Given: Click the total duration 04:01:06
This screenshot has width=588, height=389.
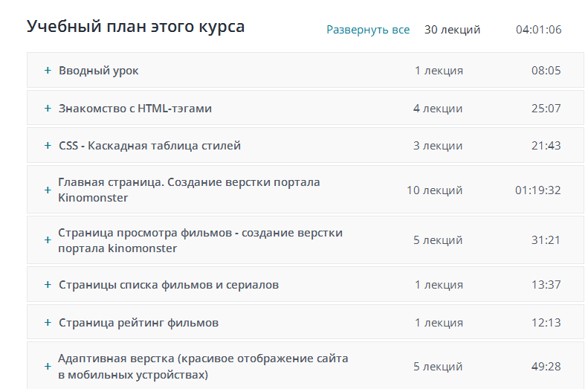Looking at the screenshot, I should coord(538,30).
